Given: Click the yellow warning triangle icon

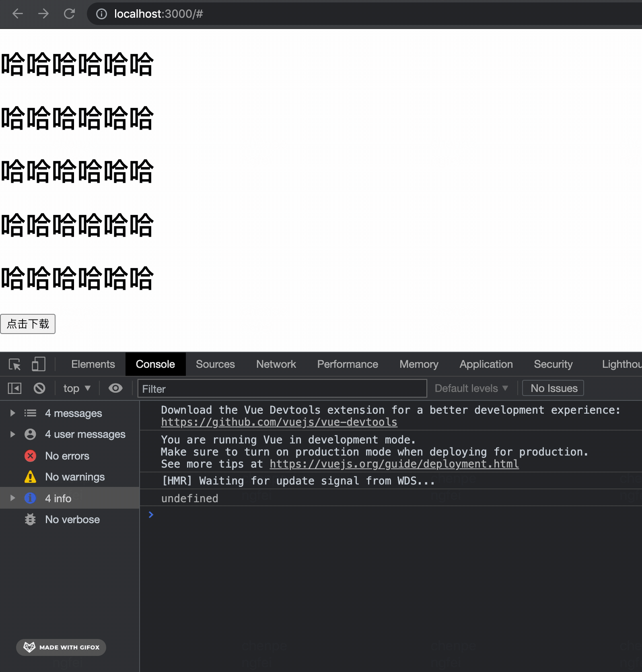Looking at the screenshot, I should click(30, 477).
